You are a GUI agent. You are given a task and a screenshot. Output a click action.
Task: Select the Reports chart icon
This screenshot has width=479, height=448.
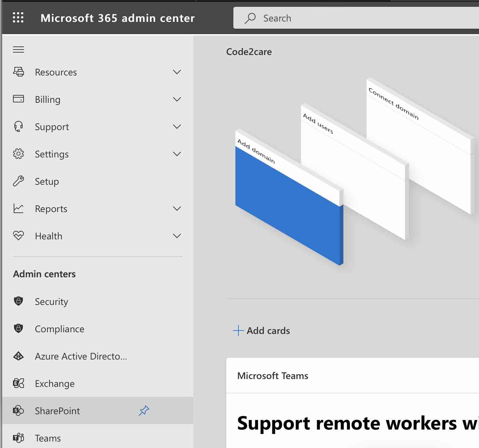pyautogui.click(x=18, y=208)
